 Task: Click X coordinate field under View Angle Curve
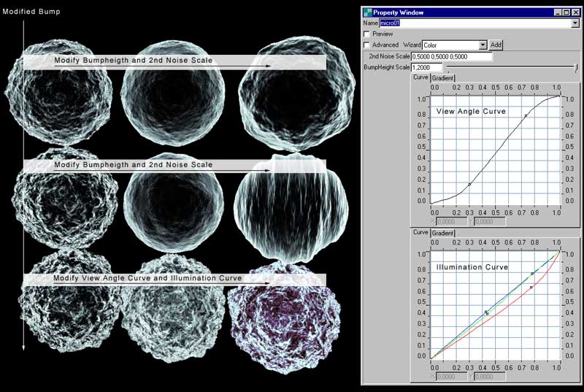point(450,221)
